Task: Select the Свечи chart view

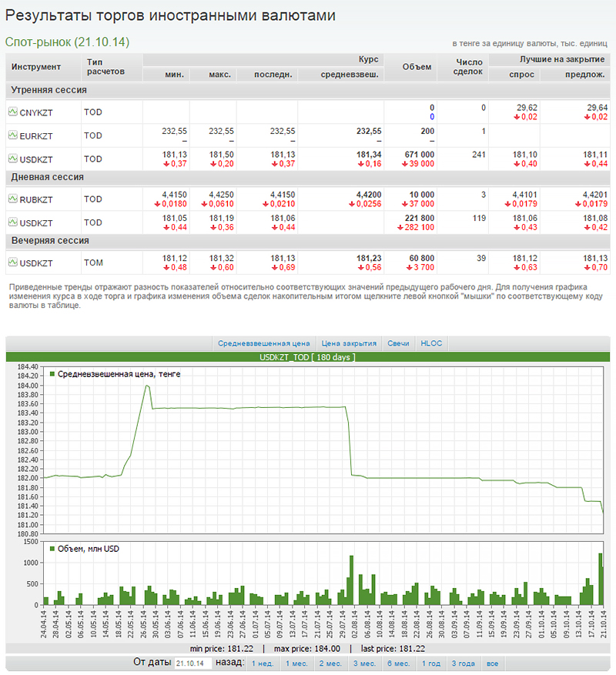Action: click(x=398, y=343)
